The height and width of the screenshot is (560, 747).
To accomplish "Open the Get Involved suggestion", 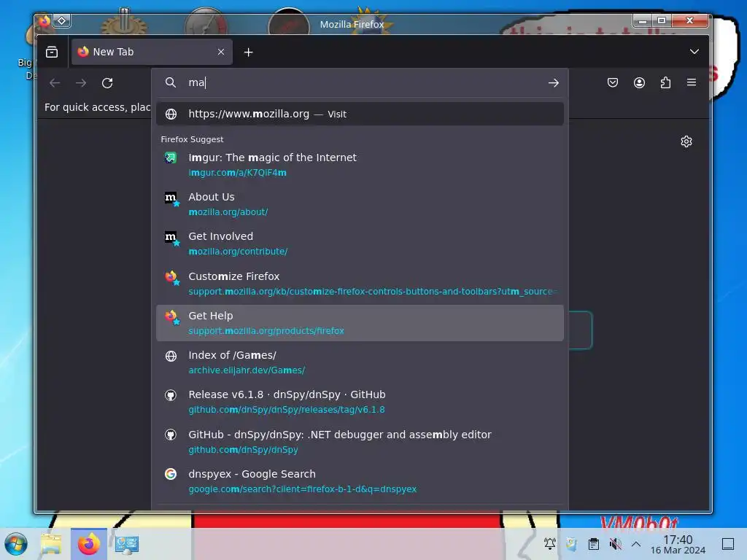I will click(x=360, y=244).
